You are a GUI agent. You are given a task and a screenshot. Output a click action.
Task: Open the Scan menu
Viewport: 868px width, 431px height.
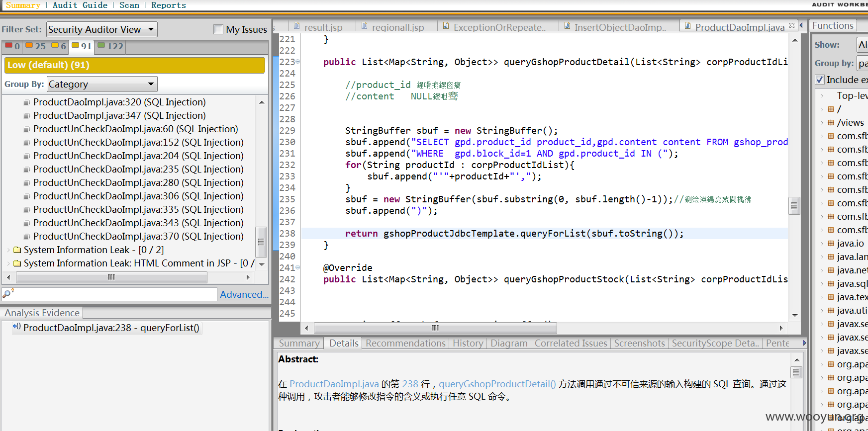[x=129, y=5]
